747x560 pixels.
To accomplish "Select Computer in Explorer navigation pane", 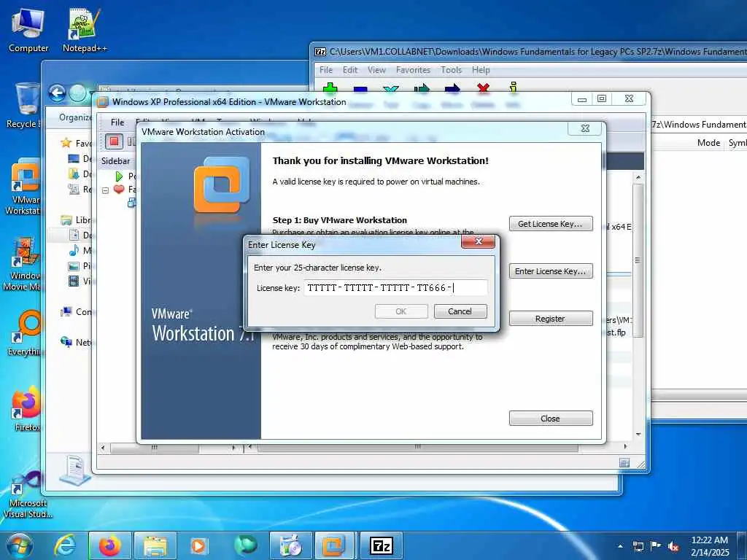I will [x=75, y=312].
